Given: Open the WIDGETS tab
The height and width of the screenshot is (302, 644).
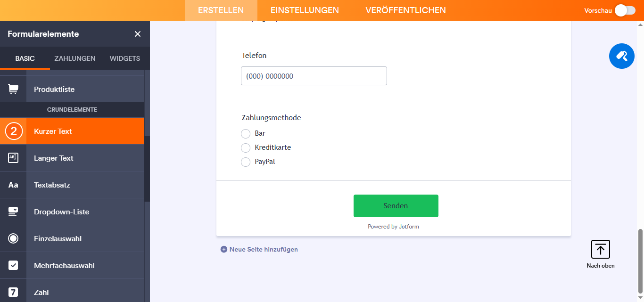Looking at the screenshot, I should click(124, 58).
